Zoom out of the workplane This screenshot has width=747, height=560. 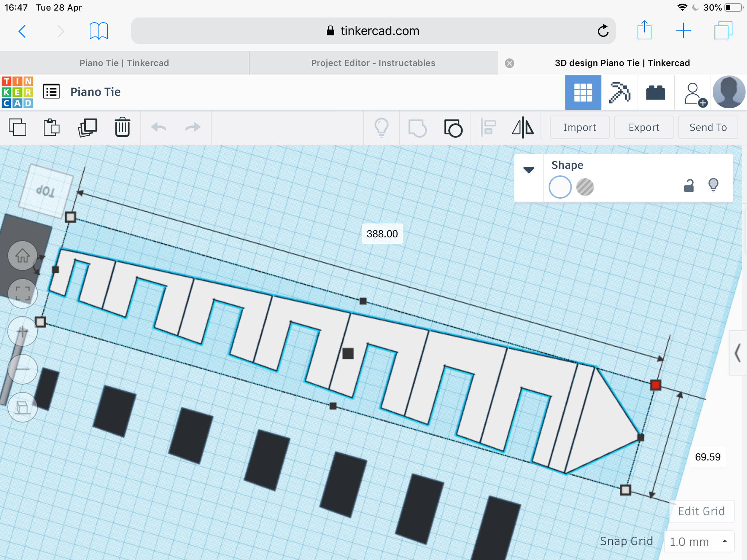pyautogui.click(x=23, y=369)
